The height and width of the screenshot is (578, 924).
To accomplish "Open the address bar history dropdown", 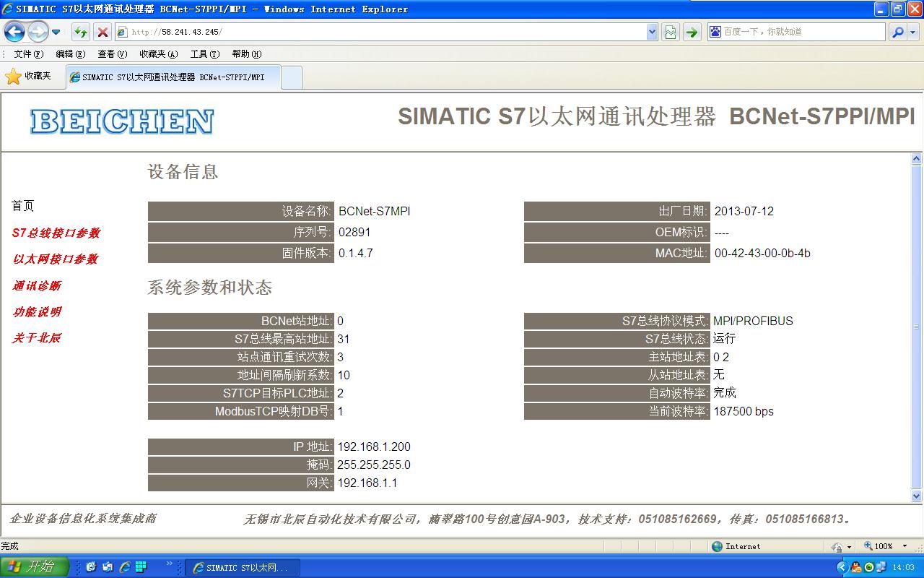I will coord(652,32).
